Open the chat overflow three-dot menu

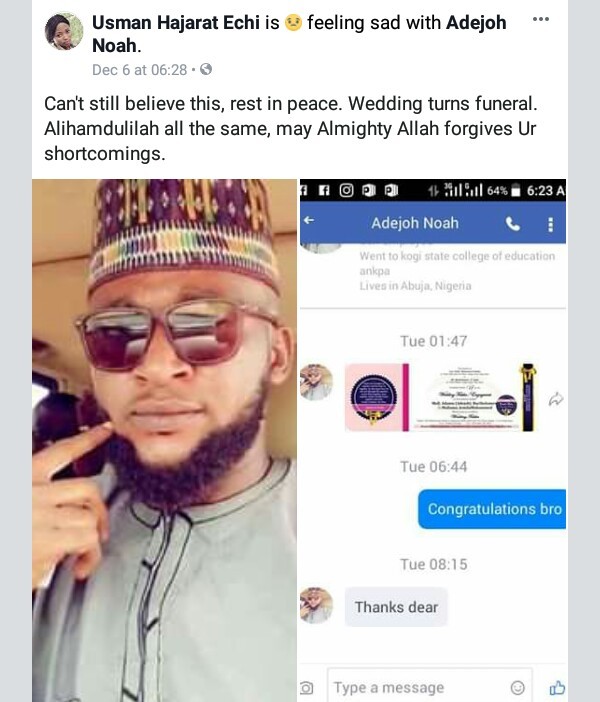coord(550,224)
